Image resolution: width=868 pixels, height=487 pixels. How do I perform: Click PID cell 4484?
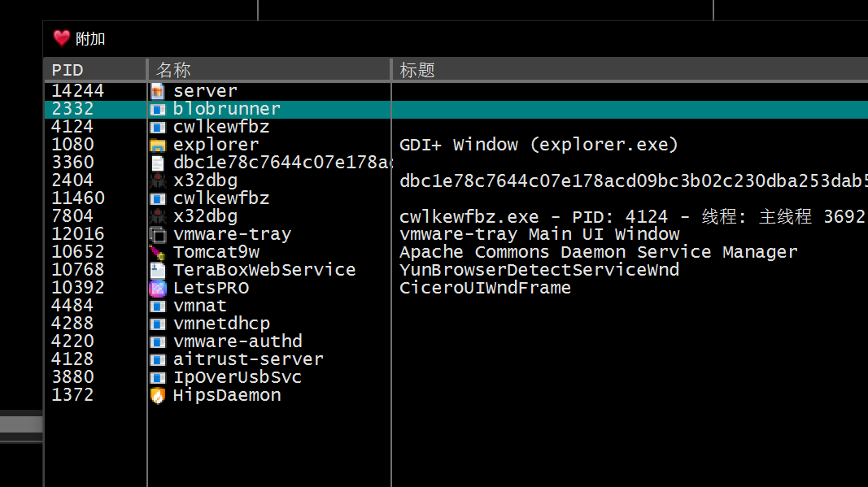click(x=72, y=306)
